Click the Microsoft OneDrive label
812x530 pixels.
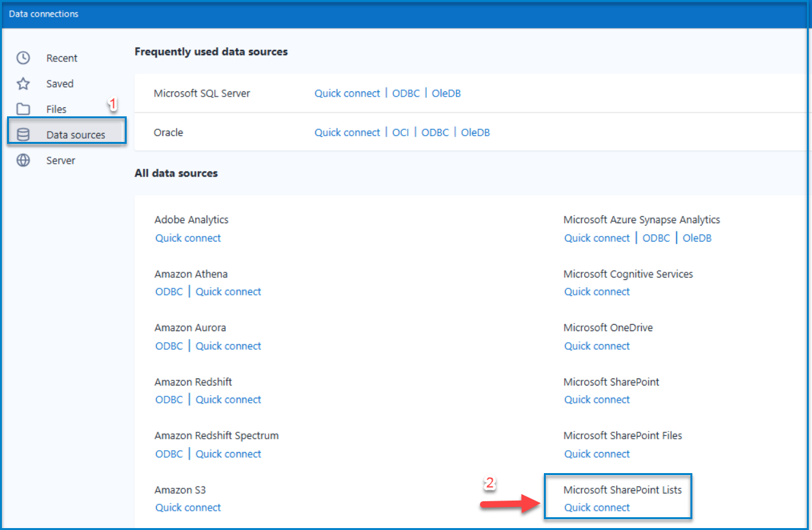tap(608, 327)
